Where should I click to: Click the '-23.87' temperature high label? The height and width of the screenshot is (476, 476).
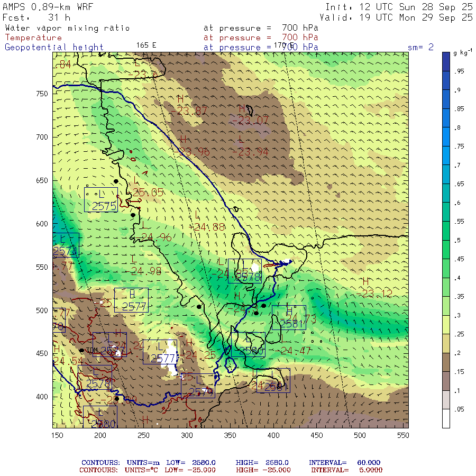point(189,111)
